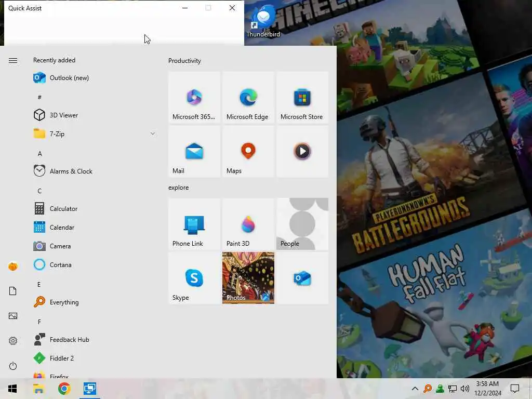Viewport: 532px width, 399px height.
Task: Open Google Chrome from taskbar
Action: [x=64, y=389]
